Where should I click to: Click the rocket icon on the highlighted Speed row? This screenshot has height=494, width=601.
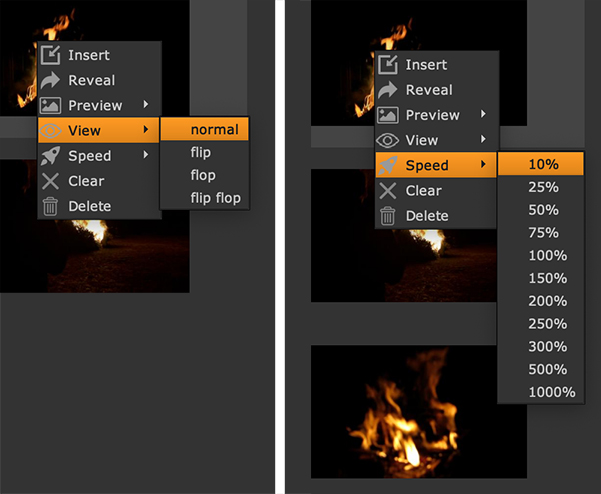click(x=388, y=165)
